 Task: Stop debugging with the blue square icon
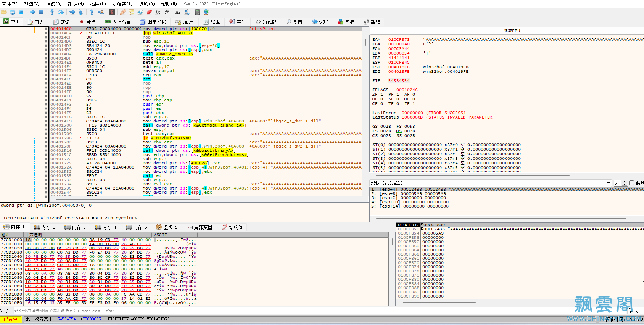pos(21,12)
